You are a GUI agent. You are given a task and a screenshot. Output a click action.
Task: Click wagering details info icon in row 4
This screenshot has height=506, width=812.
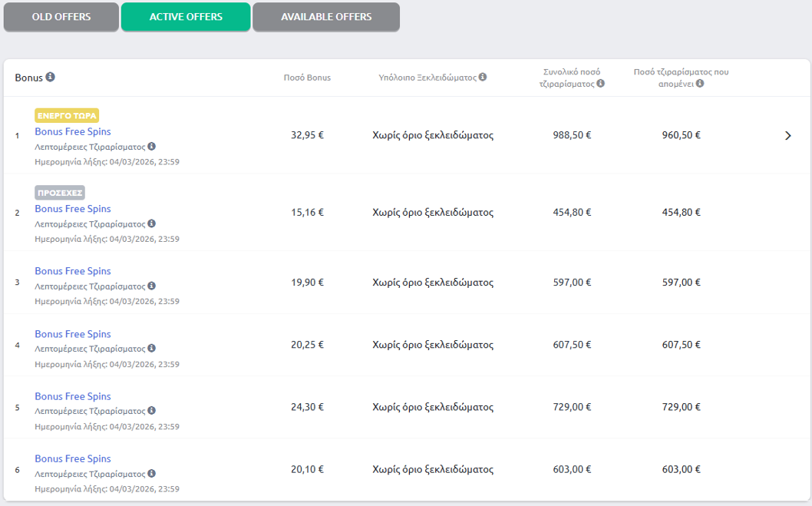pyautogui.click(x=151, y=349)
